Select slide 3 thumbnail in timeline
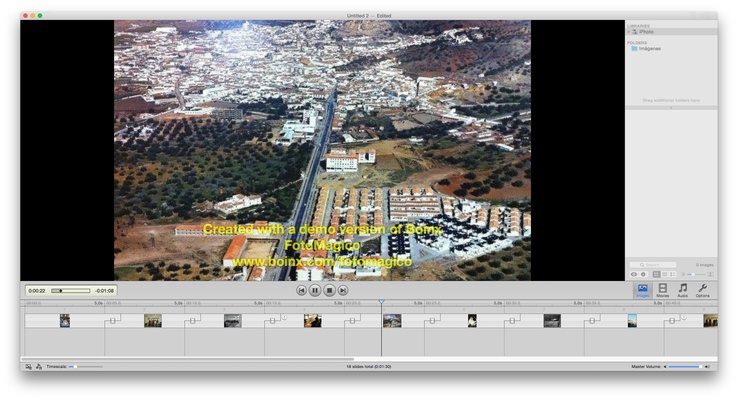 click(x=233, y=320)
